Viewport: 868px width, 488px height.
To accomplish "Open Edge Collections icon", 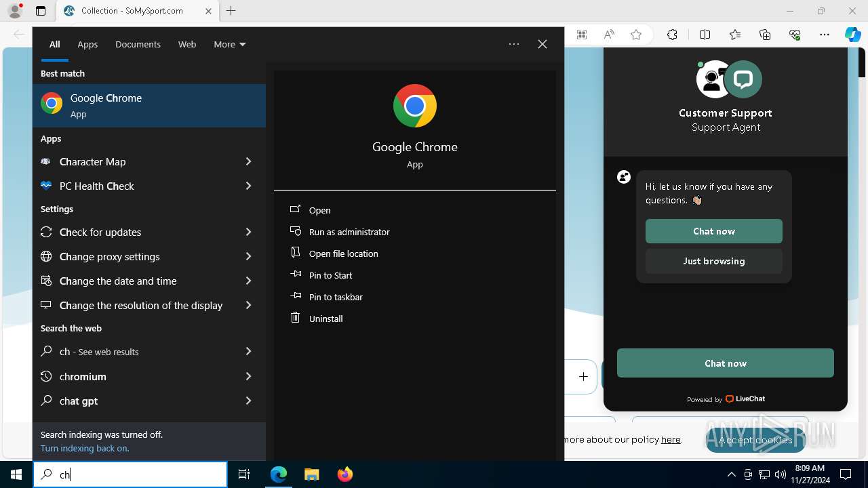I will pos(765,35).
